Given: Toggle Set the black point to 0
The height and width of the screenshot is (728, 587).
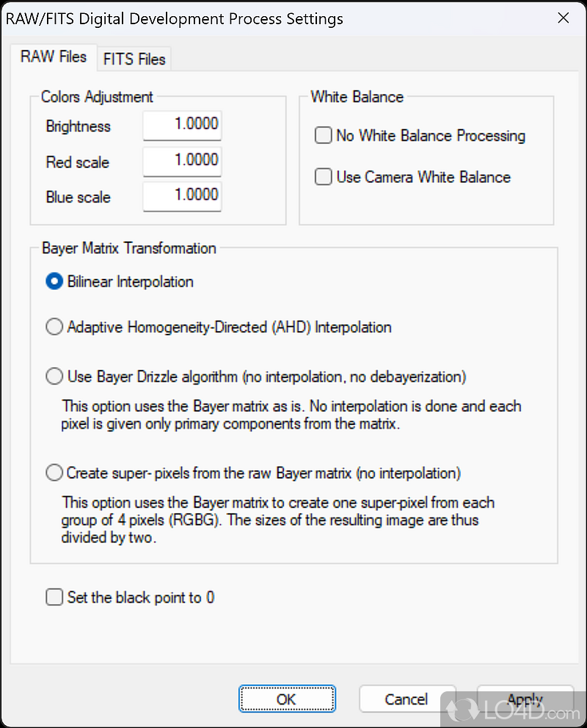Looking at the screenshot, I should 55,597.
